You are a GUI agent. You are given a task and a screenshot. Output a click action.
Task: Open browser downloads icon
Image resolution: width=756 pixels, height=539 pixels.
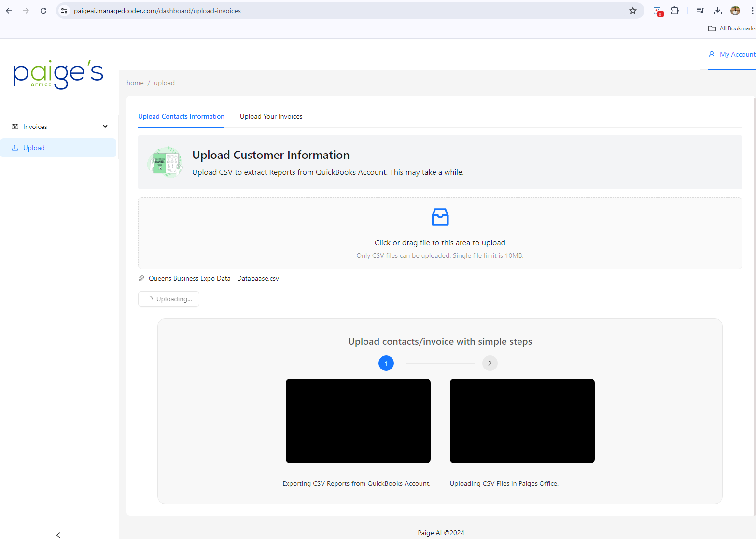(x=717, y=11)
